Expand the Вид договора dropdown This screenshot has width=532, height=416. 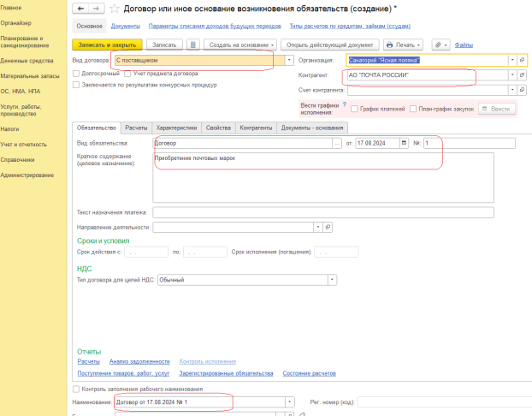point(289,60)
